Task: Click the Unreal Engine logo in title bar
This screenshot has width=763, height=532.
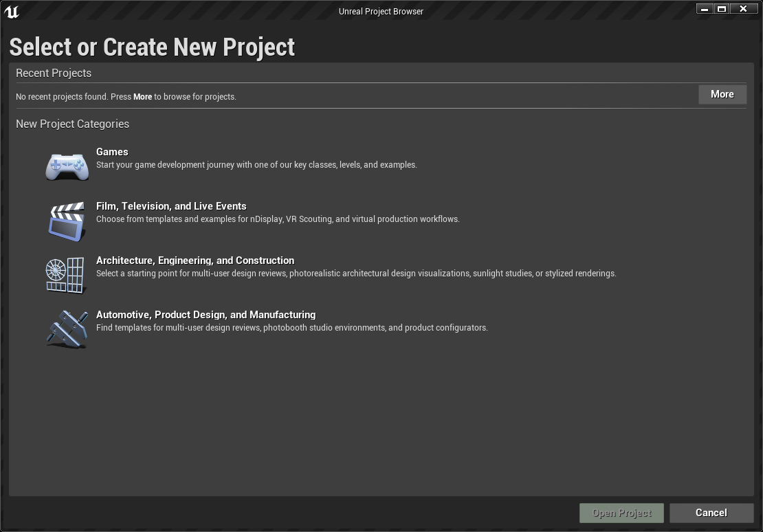Action: tap(12, 12)
